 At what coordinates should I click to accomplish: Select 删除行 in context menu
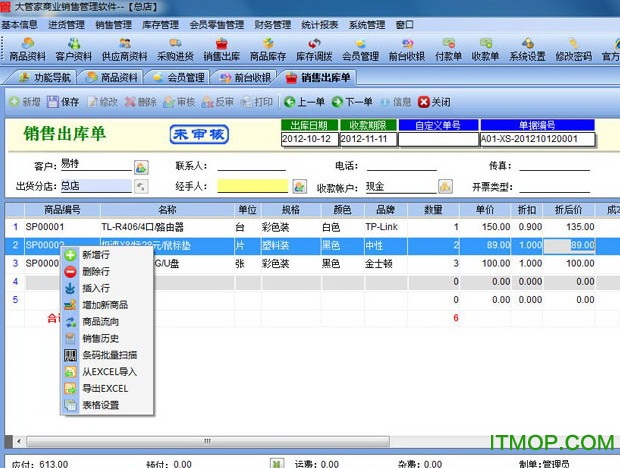(x=107, y=272)
